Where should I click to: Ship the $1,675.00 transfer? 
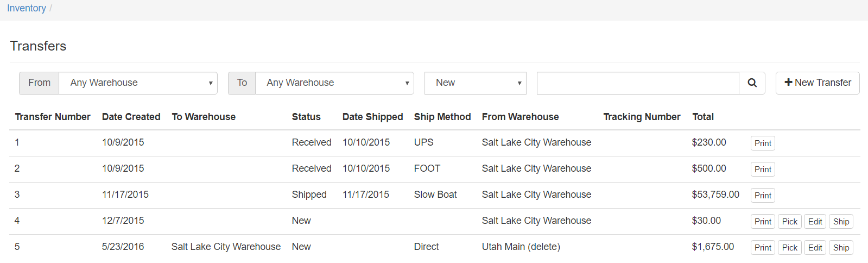841,248
